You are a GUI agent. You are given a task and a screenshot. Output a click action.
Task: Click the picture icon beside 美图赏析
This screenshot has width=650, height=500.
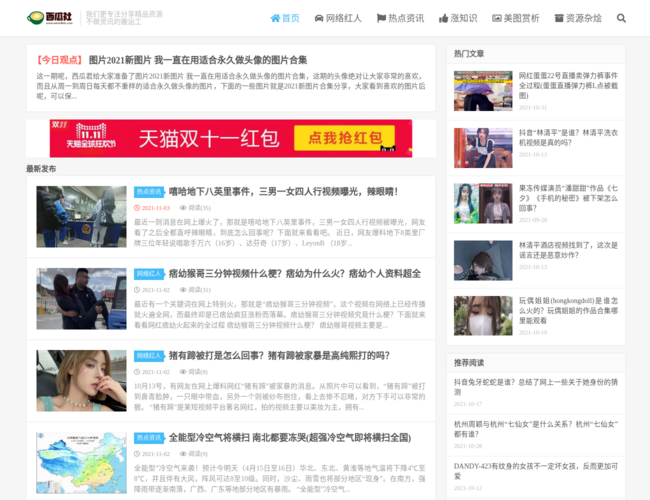point(497,18)
